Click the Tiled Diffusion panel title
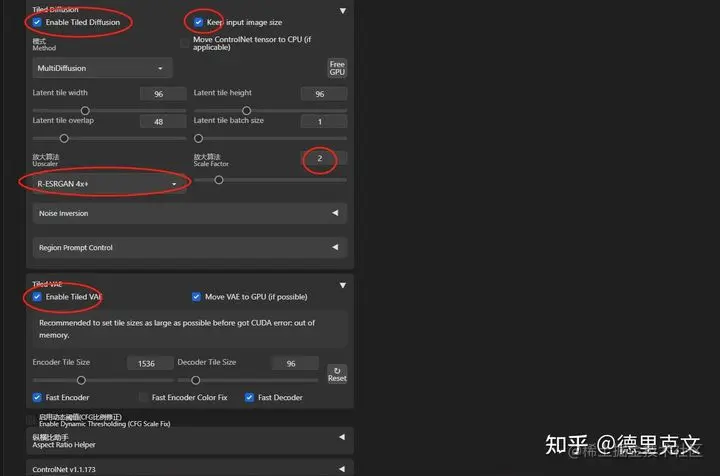This screenshot has height=476, width=720. [55, 9]
